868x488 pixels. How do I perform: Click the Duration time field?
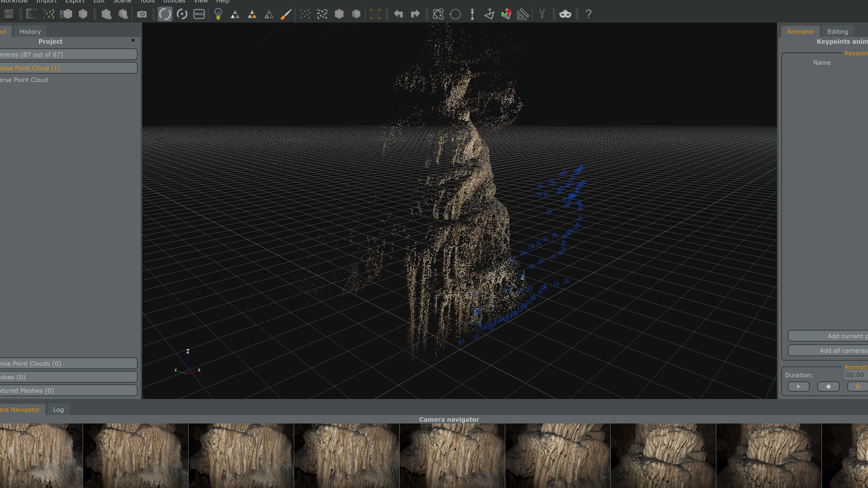click(x=856, y=375)
